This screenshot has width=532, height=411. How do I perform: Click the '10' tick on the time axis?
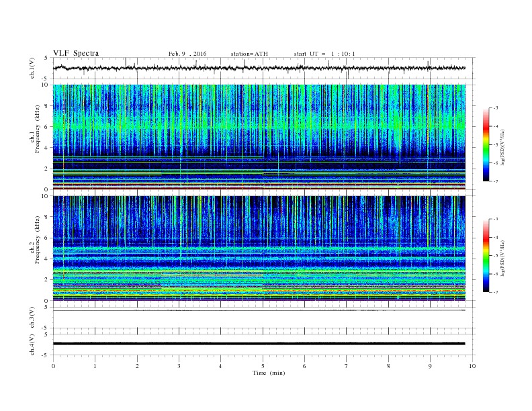click(x=472, y=366)
